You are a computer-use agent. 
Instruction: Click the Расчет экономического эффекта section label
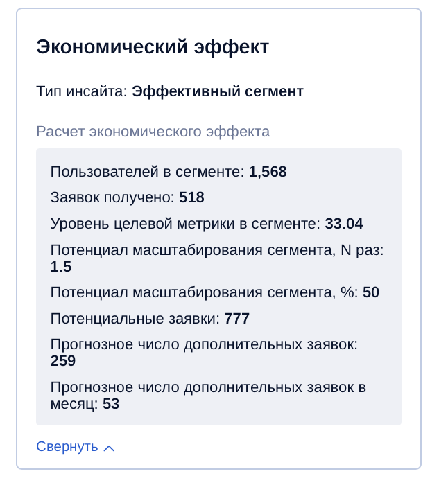coord(153,132)
